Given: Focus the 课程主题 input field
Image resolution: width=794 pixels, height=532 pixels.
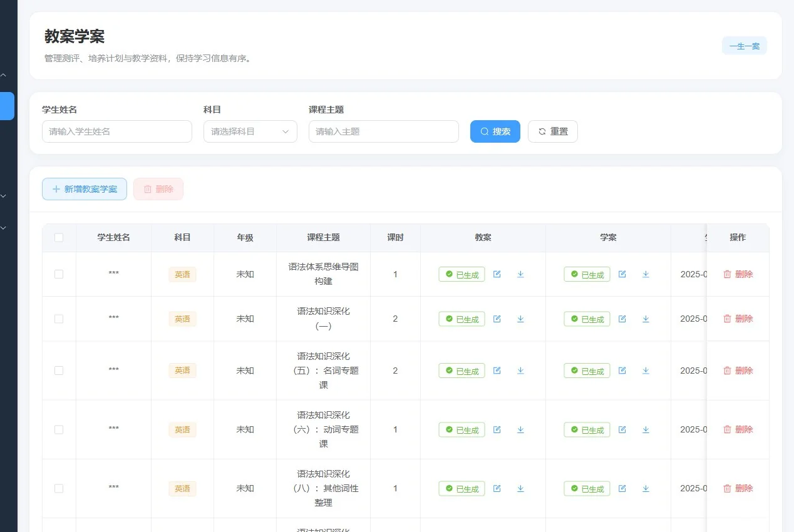Looking at the screenshot, I should coord(384,131).
